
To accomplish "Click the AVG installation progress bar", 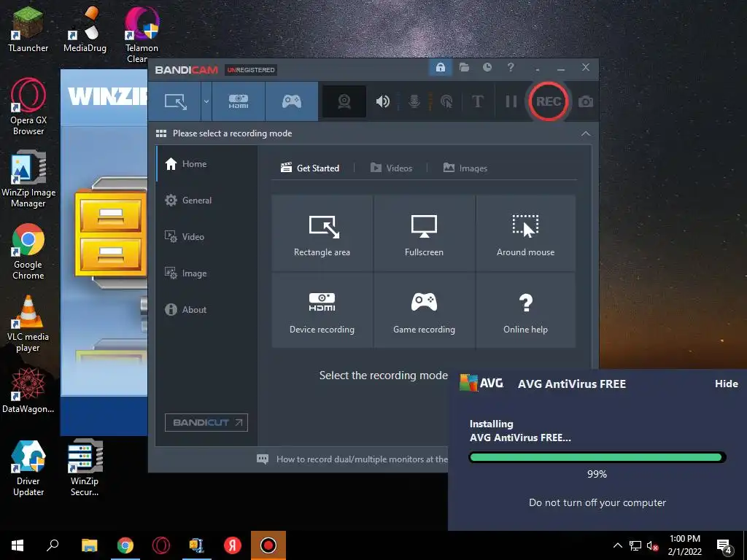I will (597, 458).
